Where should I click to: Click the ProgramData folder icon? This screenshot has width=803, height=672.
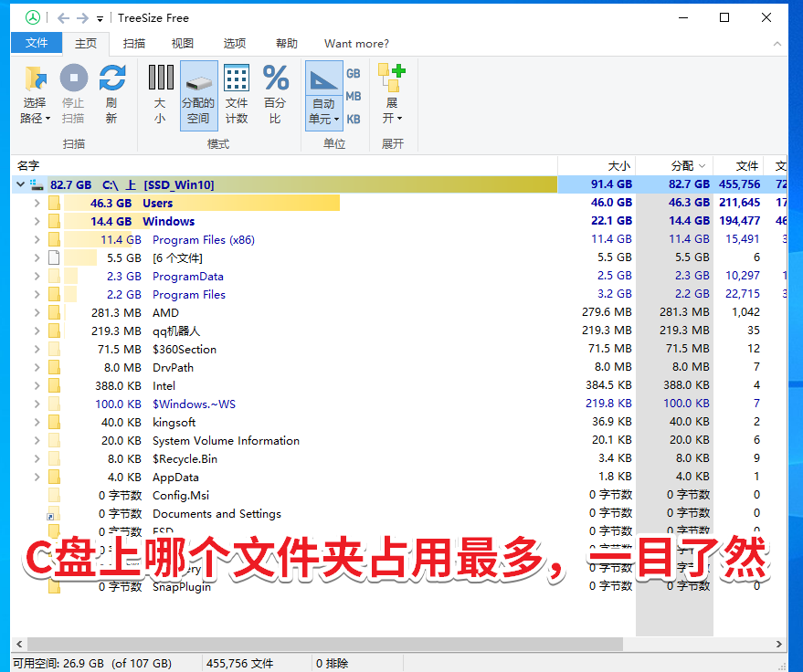coord(54,277)
